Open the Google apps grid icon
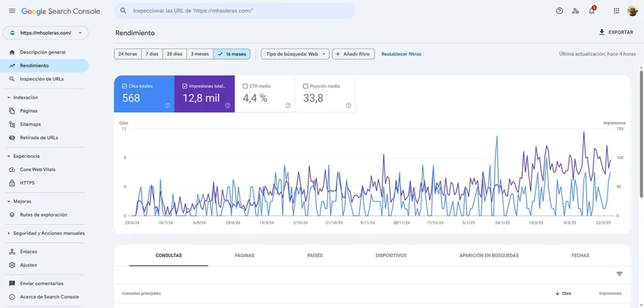Screen dimensions: 644x308 coord(616,11)
